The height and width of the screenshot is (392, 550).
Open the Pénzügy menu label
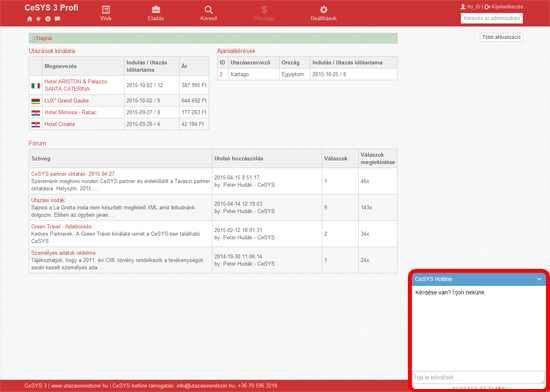pos(264,19)
